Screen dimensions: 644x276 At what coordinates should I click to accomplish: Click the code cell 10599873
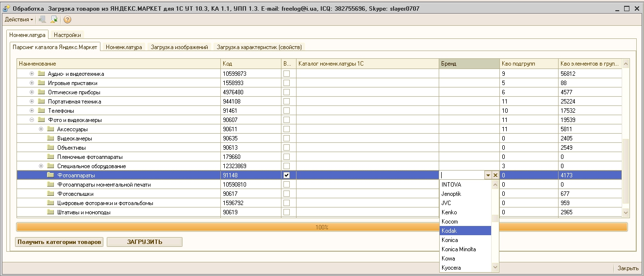coord(251,74)
